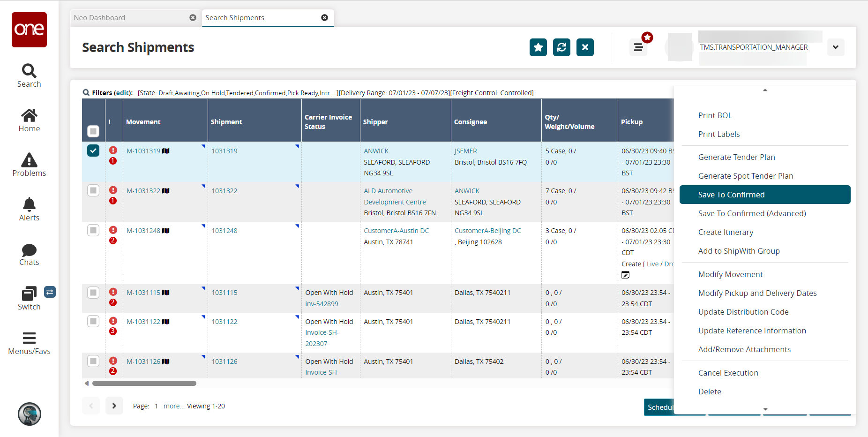Open the header hamburger menu
Screen dimensions: 868x437
click(x=638, y=47)
